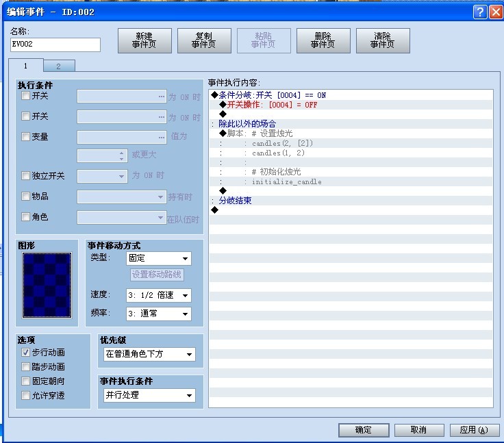Click 清除事件页 button
The width and height of the screenshot is (504, 443).
383,40
